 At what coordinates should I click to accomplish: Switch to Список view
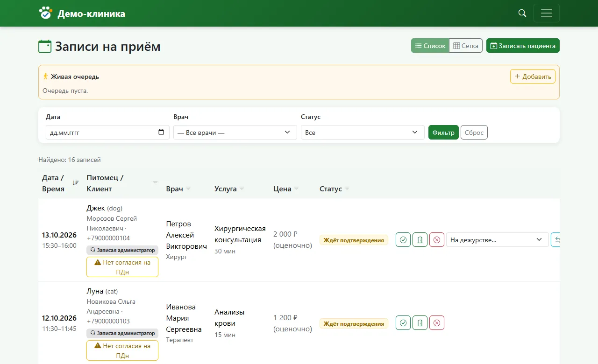(430, 46)
